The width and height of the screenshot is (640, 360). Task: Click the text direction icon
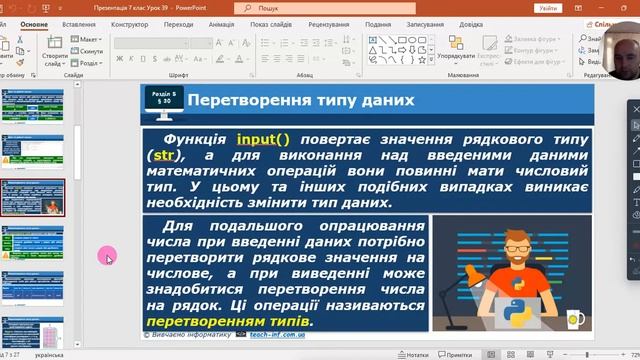tap(347, 39)
